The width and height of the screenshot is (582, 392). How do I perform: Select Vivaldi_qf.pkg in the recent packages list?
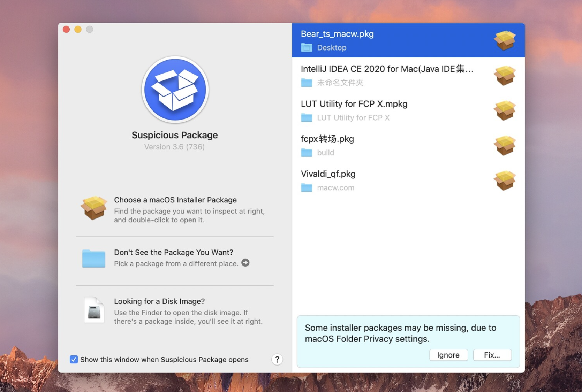click(384, 180)
